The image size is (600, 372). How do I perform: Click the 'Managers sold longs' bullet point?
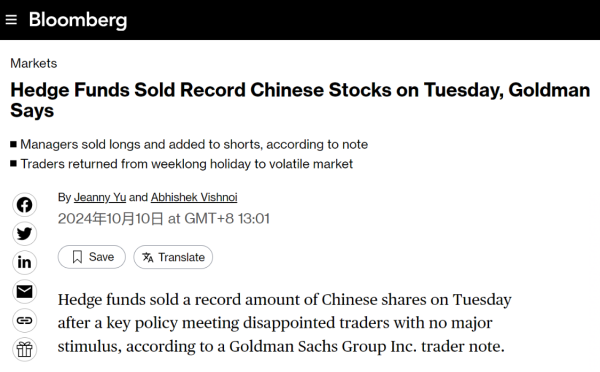[194, 144]
